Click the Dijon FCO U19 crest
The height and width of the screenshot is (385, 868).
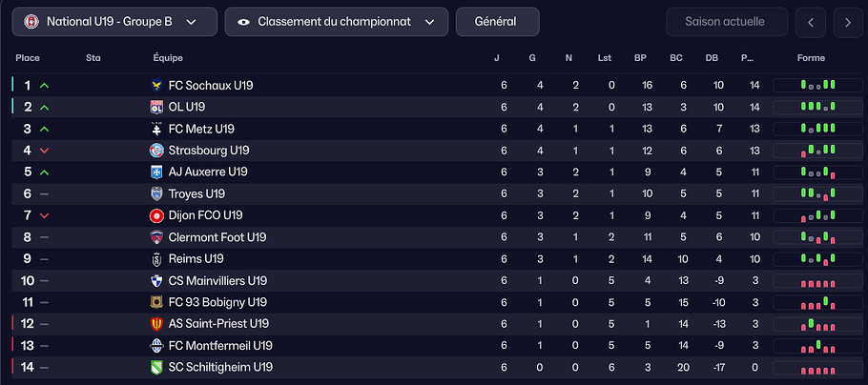(x=157, y=215)
